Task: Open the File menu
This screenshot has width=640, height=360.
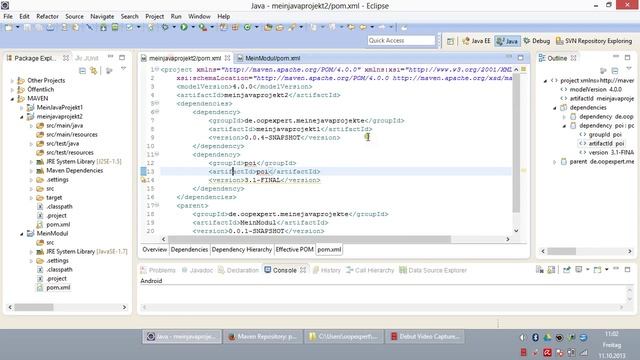Action: coord(8,16)
